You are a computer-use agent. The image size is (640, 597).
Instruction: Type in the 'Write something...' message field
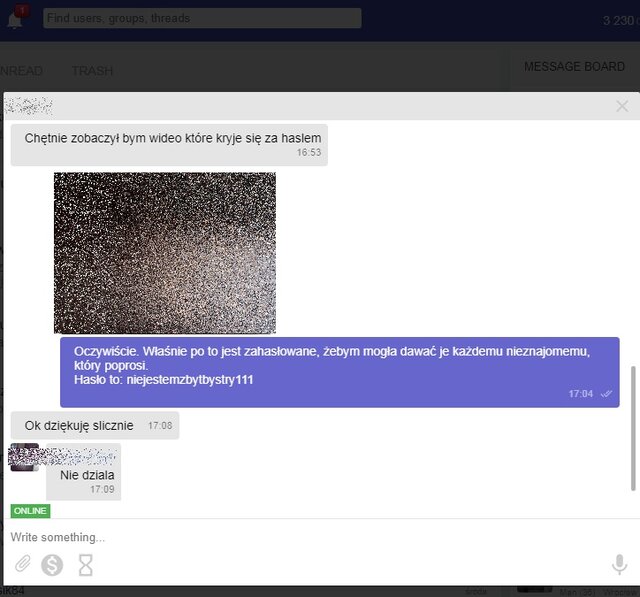click(x=300, y=537)
